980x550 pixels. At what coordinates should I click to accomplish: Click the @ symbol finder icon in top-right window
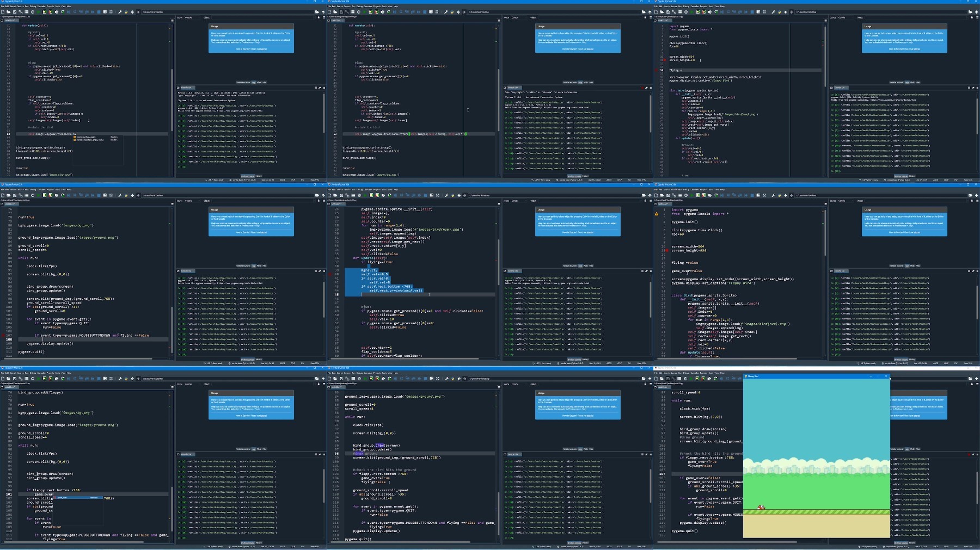686,12
